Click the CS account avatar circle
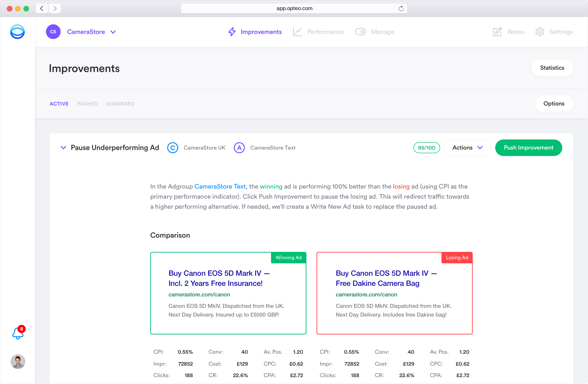588x384 pixels. pos(53,32)
